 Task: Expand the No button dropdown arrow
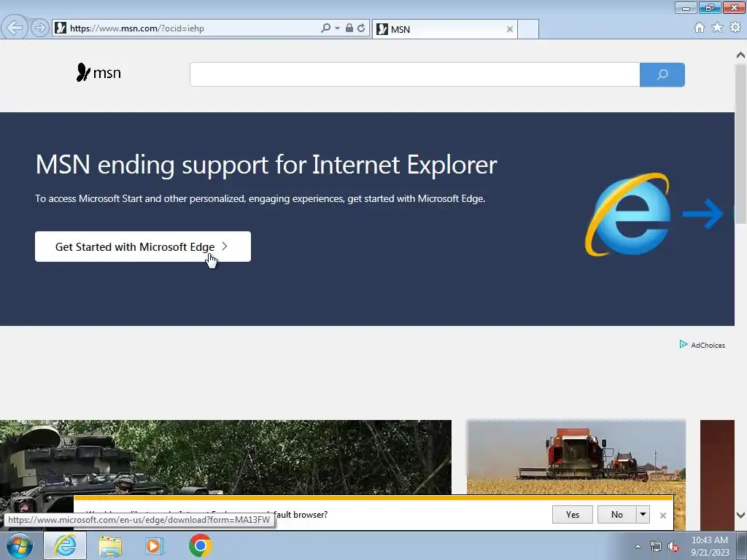point(643,514)
